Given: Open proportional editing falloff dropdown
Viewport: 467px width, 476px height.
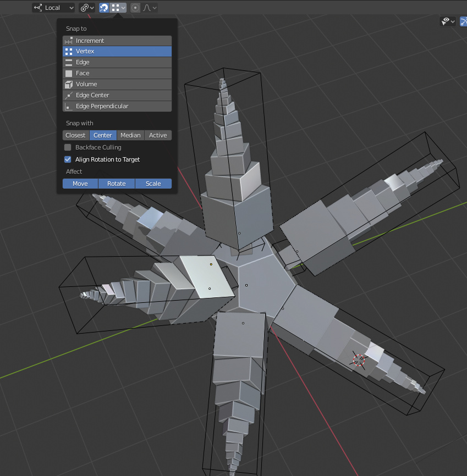Looking at the screenshot, I should click(150, 8).
